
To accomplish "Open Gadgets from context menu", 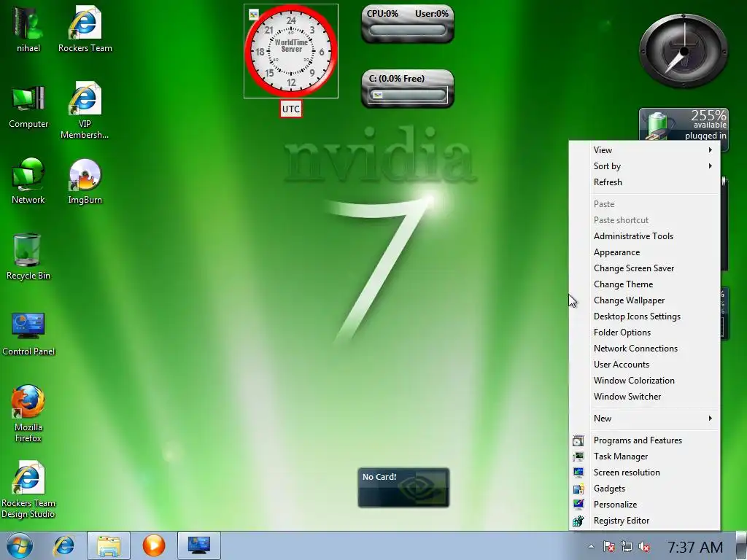I will 645,489.
